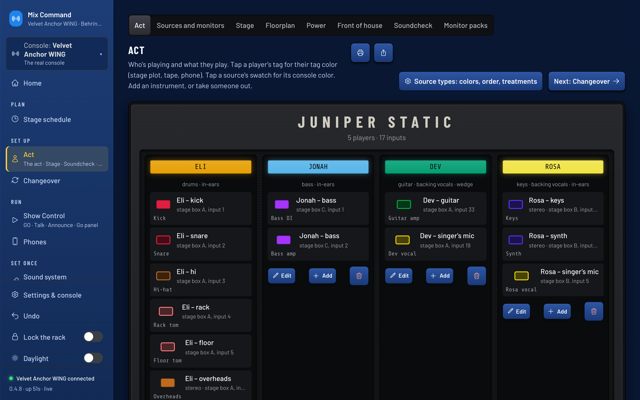Viewport: 640px width, 400px height.
Task: Add an input for Rosa
Action: click(557, 311)
